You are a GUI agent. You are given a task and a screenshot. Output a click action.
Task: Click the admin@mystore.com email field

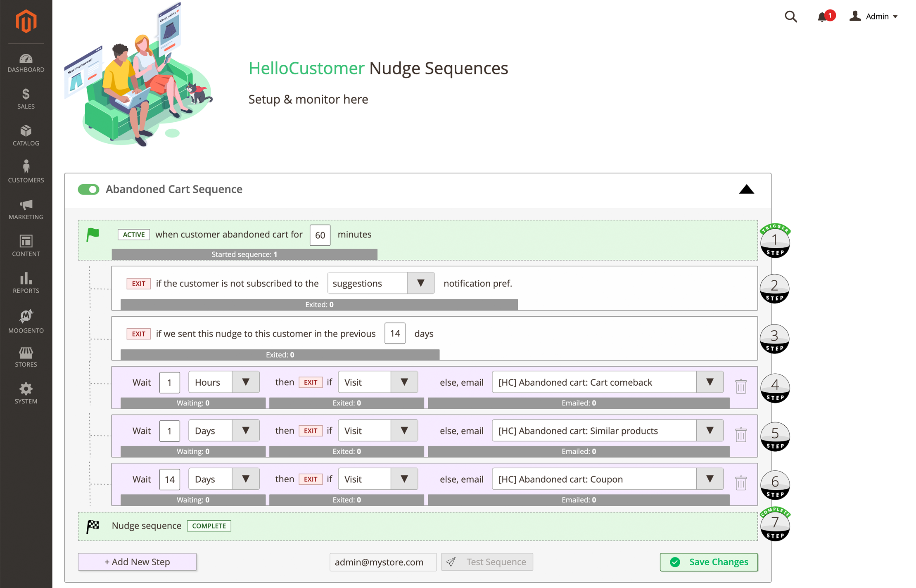[382, 562]
